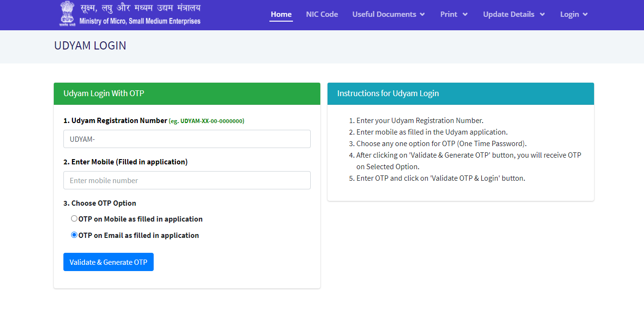Open the Home nav link
The image size is (644, 310).
click(x=281, y=14)
